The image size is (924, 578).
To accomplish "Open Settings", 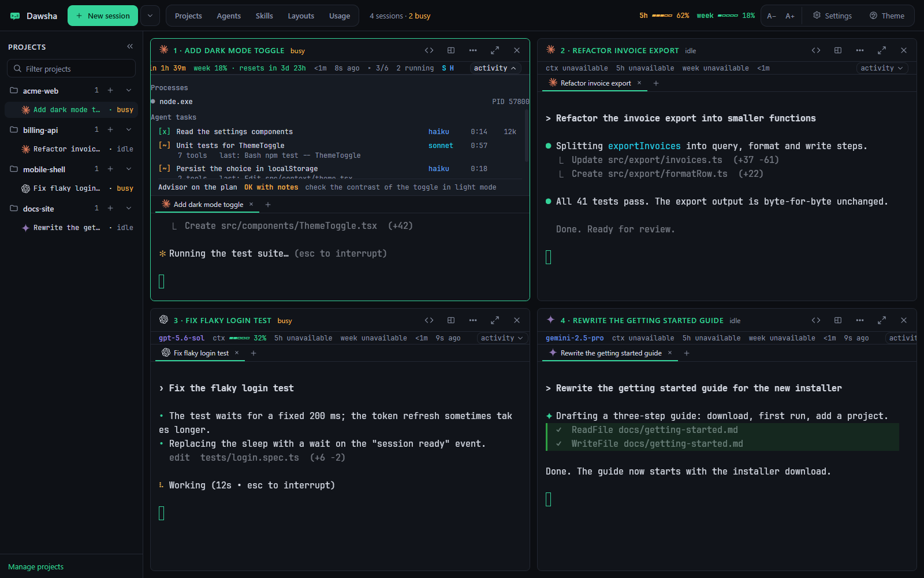I will [832, 16].
